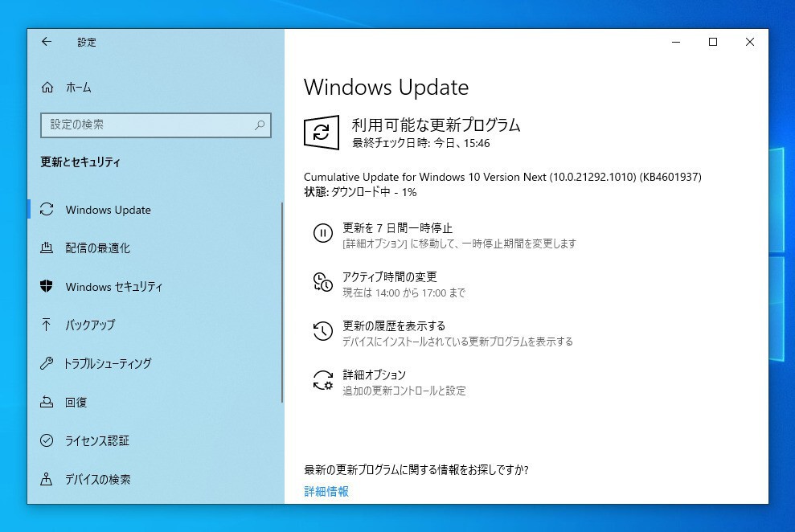Viewport: 795px width, 532px height.
Task: Click the active hours clock icon
Action: click(322, 282)
